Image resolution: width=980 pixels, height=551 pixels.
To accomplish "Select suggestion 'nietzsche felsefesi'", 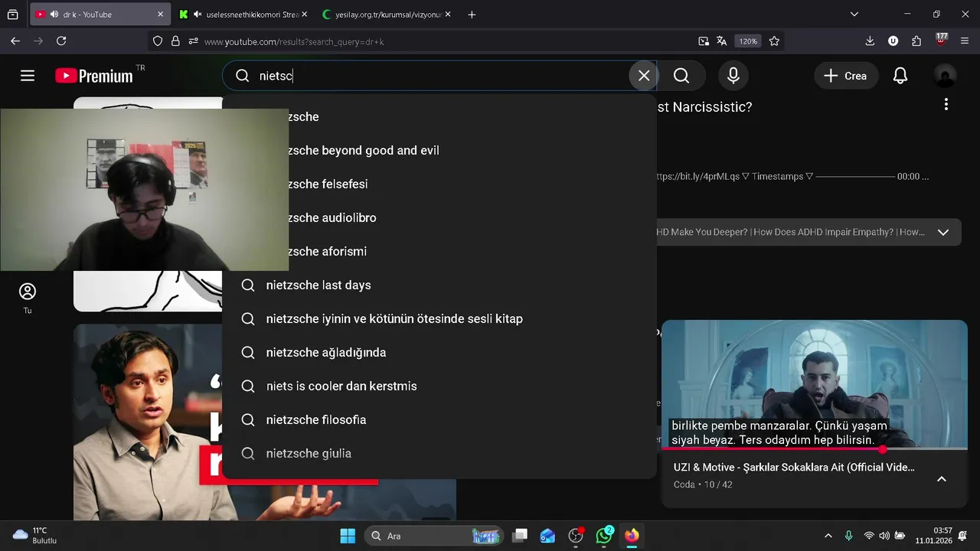I will 439,184.
